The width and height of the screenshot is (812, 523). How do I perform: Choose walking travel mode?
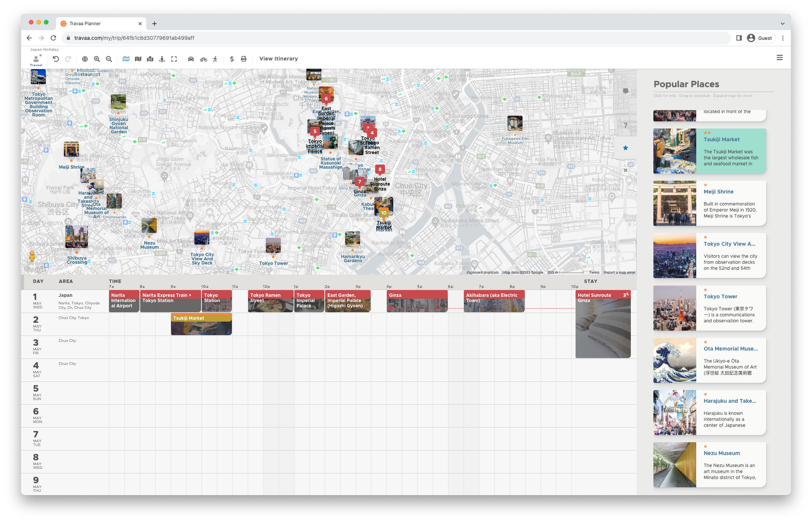215,59
